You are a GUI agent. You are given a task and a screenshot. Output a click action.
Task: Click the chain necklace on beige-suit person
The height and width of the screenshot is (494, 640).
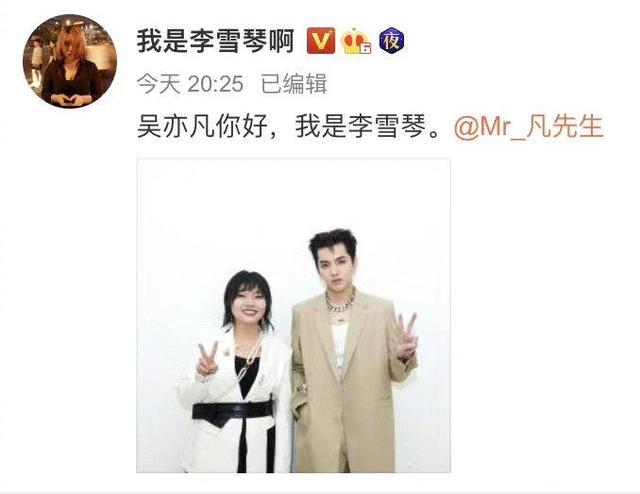pyautogui.click(x=339, y=303)
